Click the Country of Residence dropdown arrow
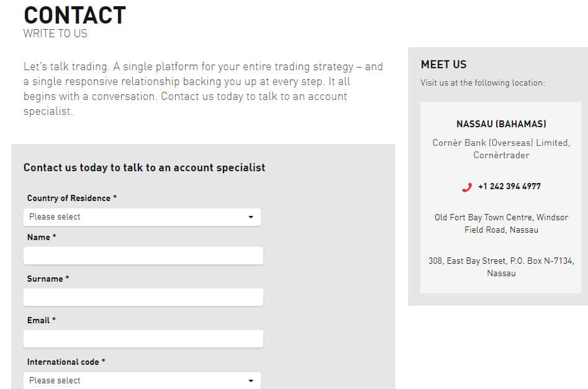 tap(251, 217)
